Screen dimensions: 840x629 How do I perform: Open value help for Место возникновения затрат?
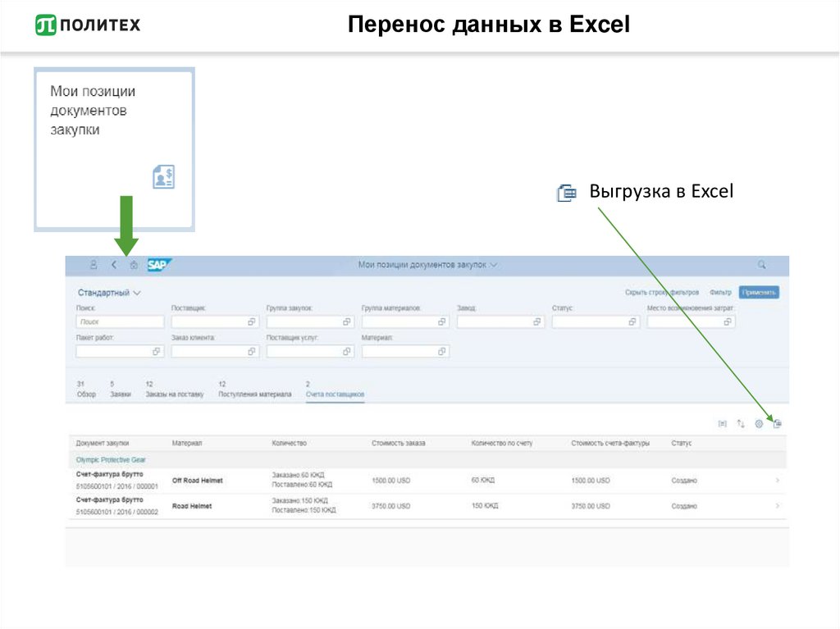[x=727, y=322]
